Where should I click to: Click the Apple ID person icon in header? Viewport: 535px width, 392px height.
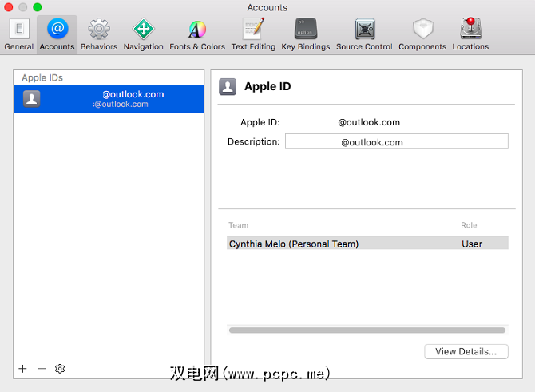tap(228, 87)
